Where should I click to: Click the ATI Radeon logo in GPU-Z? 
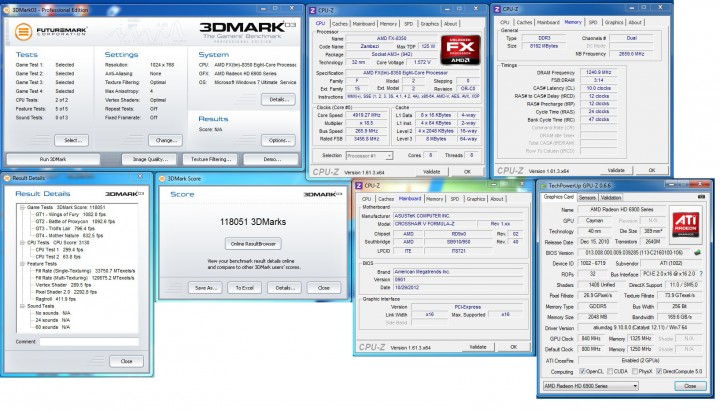(686, 224)
